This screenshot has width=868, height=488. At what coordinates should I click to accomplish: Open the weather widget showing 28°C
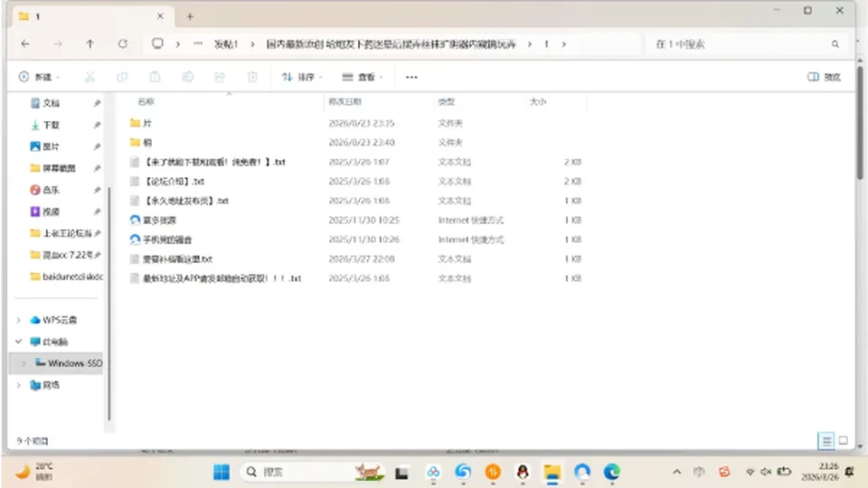tap(34, 472)
